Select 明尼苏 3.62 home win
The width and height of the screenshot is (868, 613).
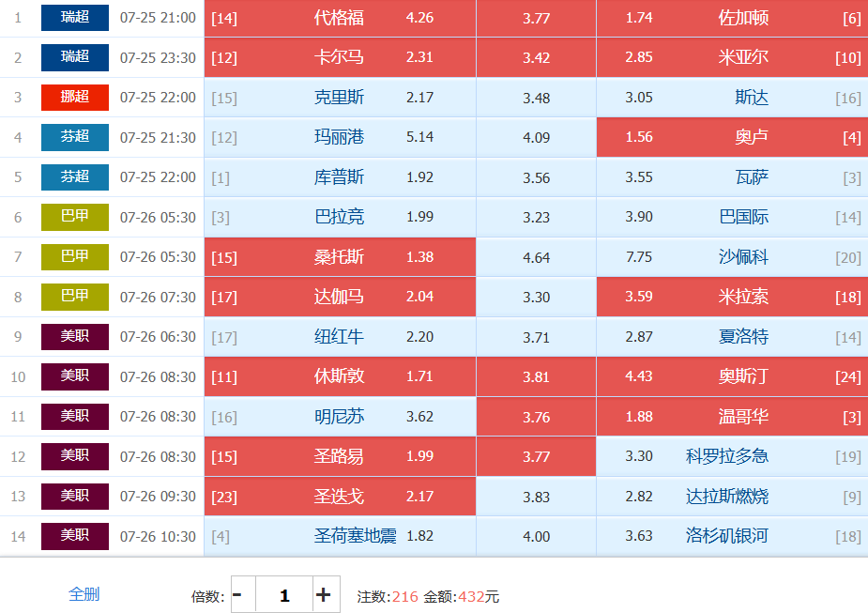tap(340, 417)
